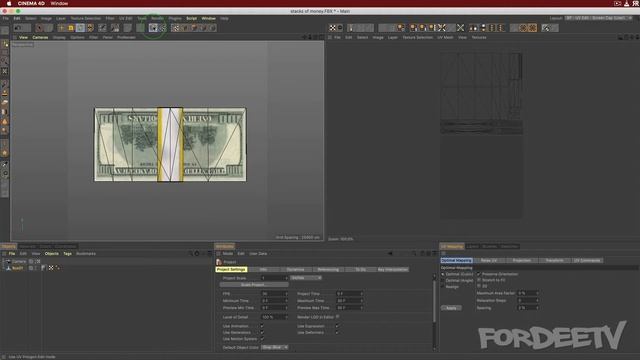Toggle Render LOD in Editor checkbox
This screenshot has height=360, width=640.
pyautogui.click(x=338, y=317)
